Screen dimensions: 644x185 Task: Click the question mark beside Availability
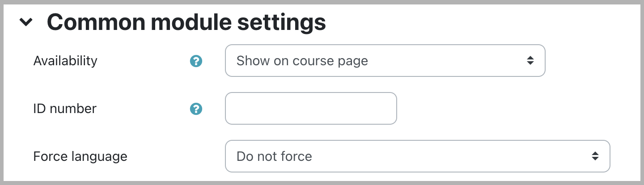[196, 61]
